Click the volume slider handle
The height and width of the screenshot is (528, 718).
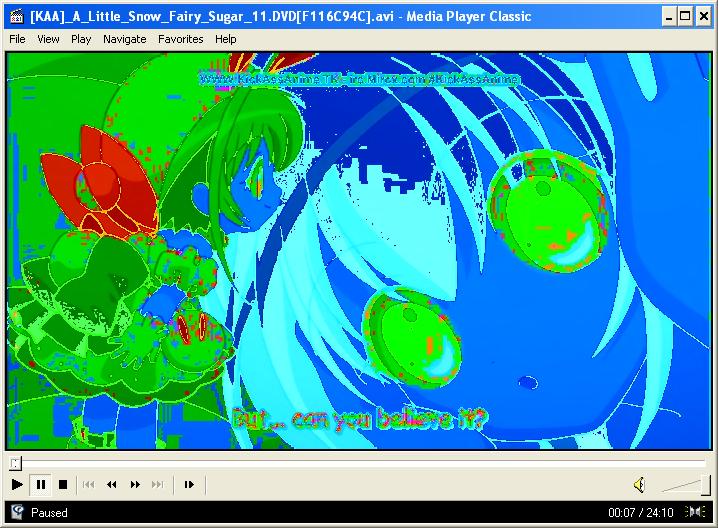coord(706,485)
